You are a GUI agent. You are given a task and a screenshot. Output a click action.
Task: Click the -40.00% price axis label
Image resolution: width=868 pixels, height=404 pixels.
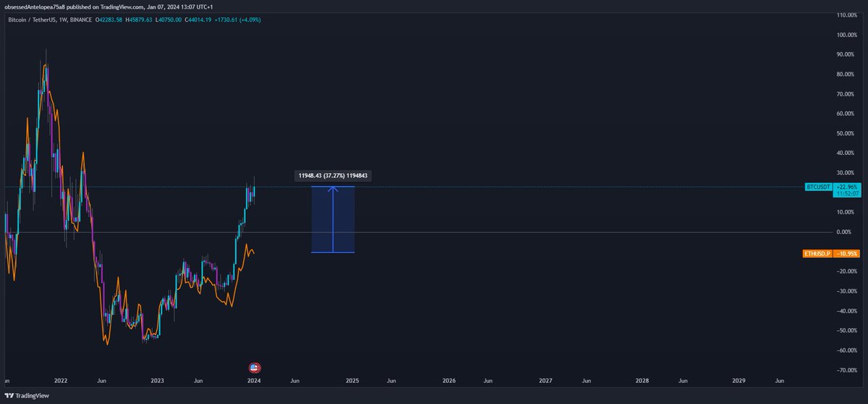coord(848,311)
